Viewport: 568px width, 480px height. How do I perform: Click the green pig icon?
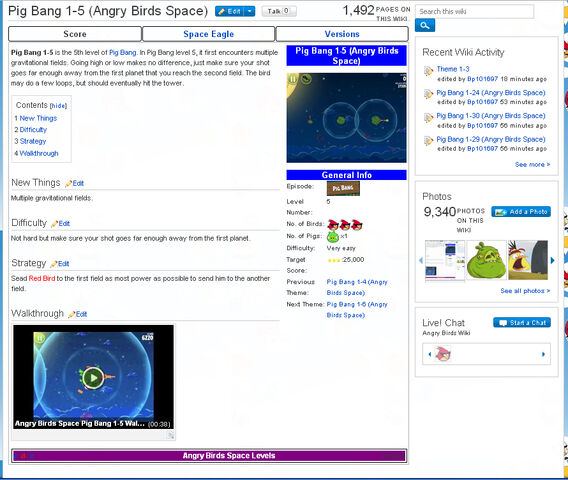coord(333,237)
